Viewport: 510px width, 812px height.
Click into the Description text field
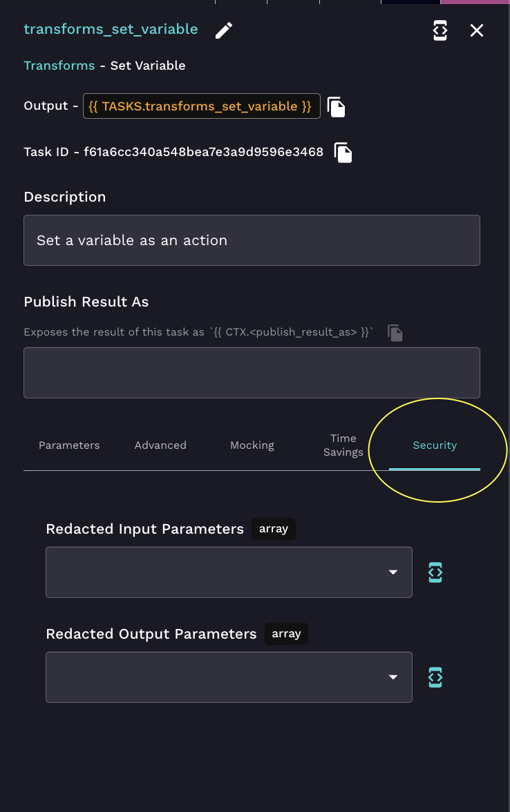click(252, 240)
